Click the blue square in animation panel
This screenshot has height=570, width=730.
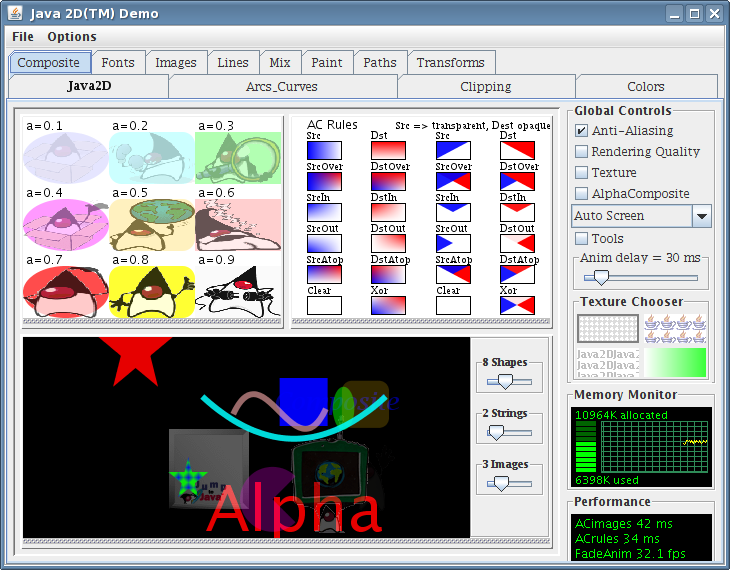pos(303,402)
